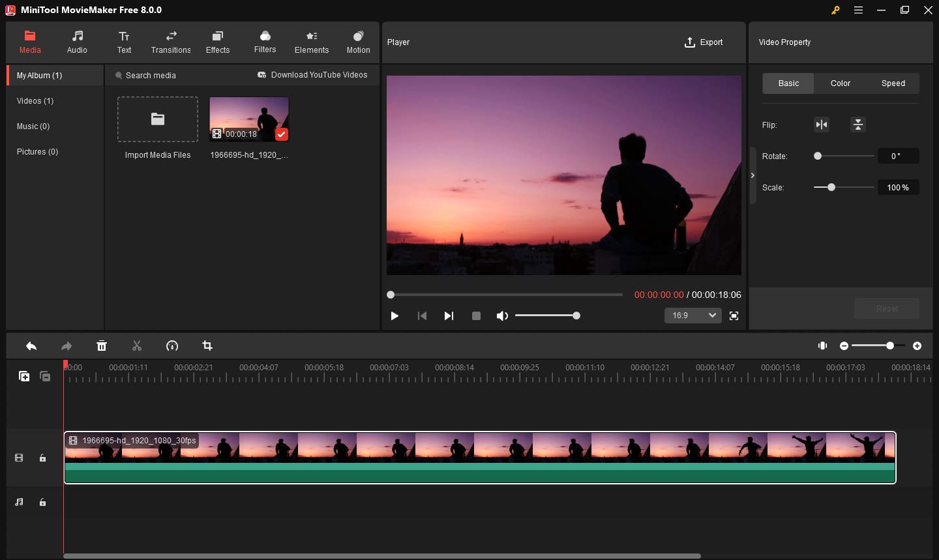Open the 16:9 aspect ratio dropdown
This screenshot has height=560, width=939.
click(693, 316)
